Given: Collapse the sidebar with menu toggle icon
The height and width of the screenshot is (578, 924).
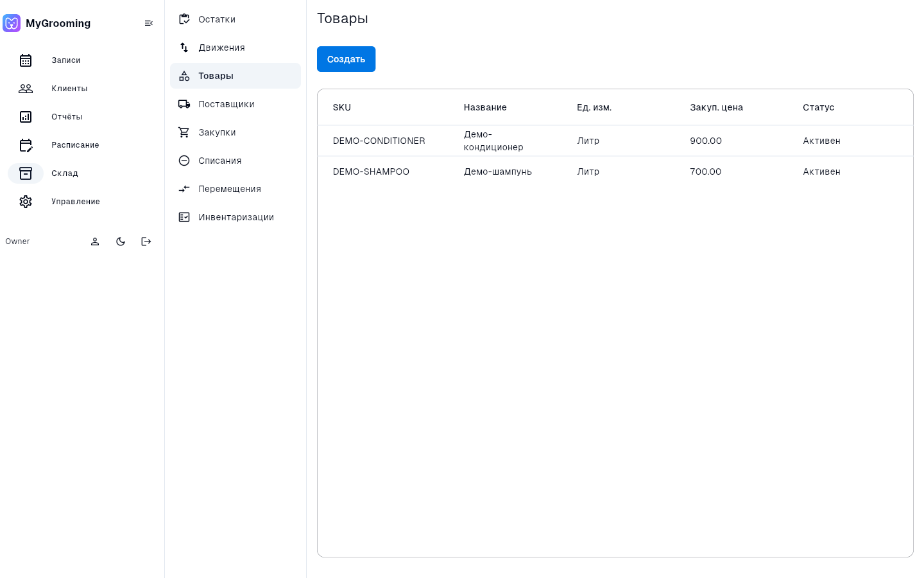Looking at the screenshot, I should click(149, 23).
